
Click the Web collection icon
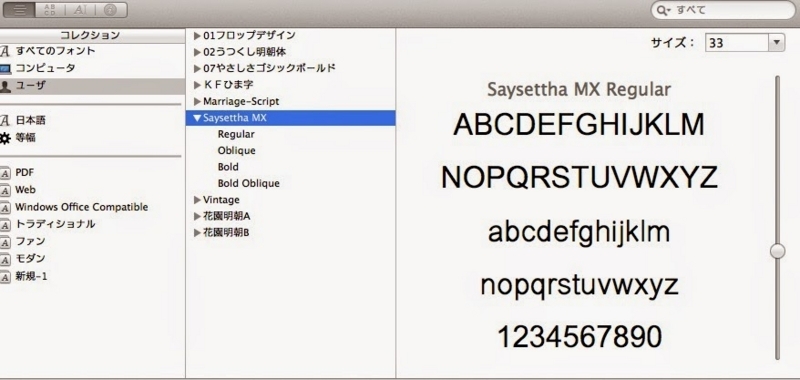point(5,191)
